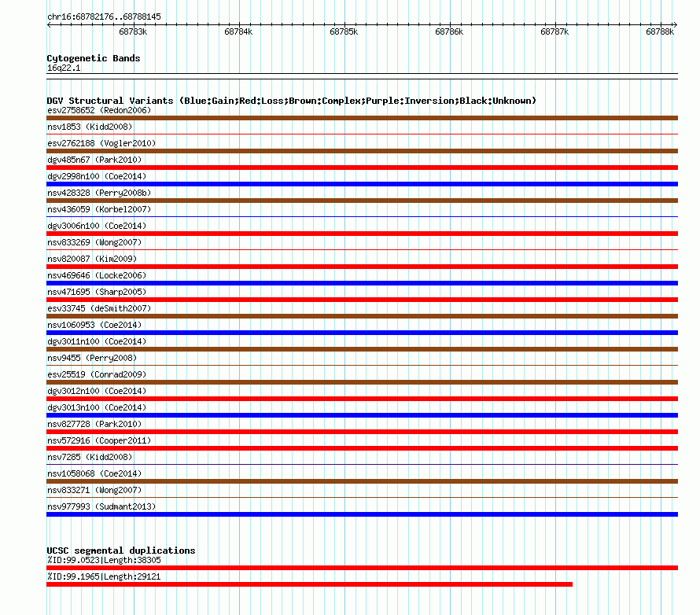
Task: Click the esv2758652 (Redon2006) variant label
Action: [x=99, y=110]
